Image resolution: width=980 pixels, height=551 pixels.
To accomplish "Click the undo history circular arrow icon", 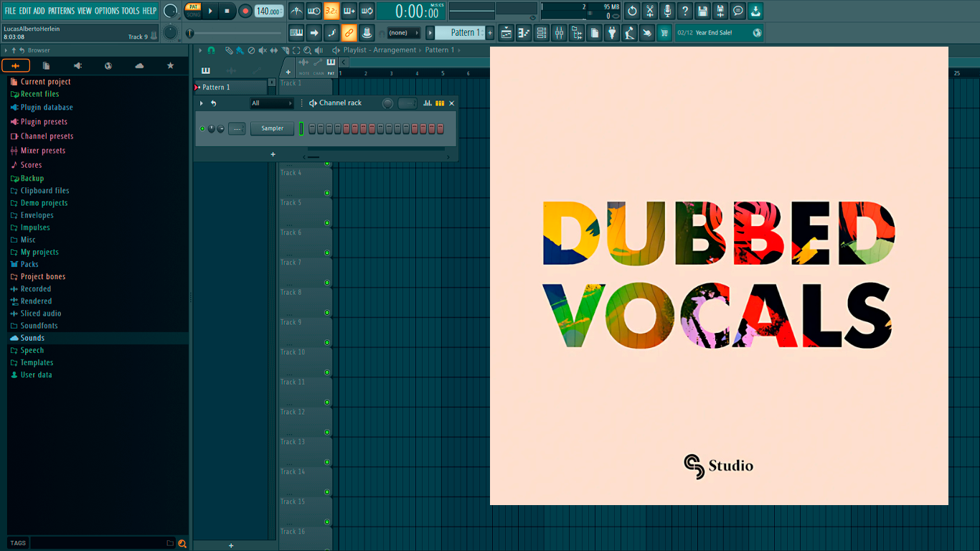I will pyautogui.click(x=632, y=11).
